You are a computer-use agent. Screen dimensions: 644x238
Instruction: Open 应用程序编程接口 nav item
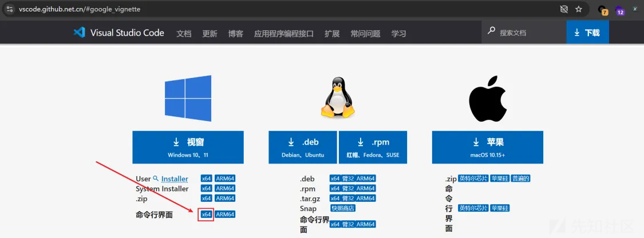coord(284,34)
